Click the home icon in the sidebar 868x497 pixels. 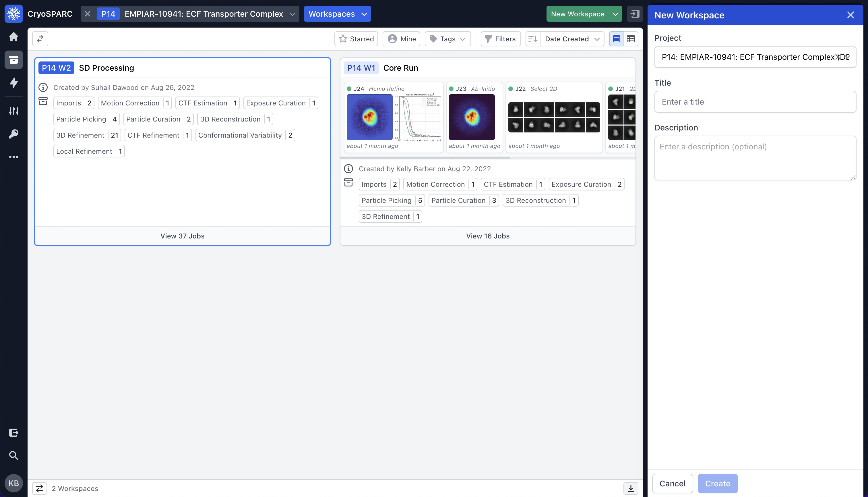[14, 37]
